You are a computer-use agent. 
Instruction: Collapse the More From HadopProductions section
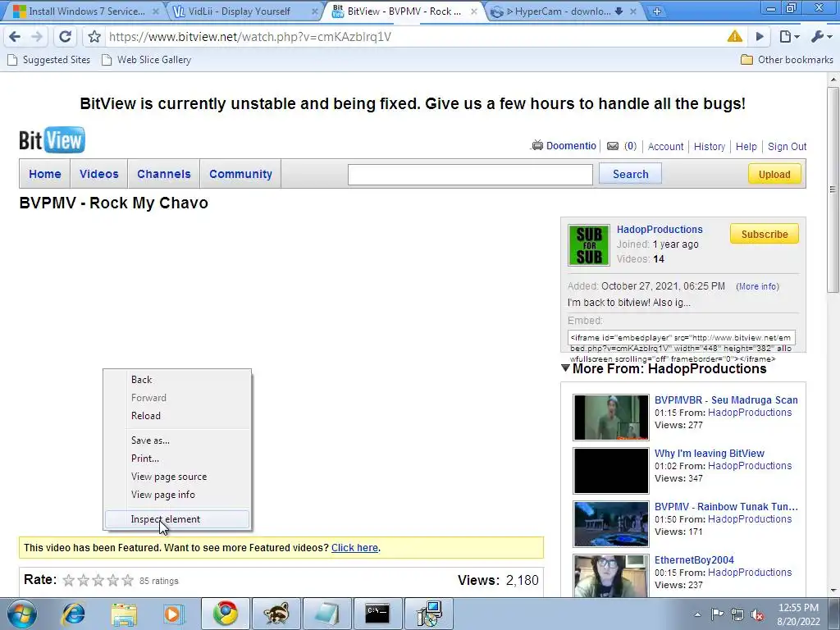click(565, 368)
